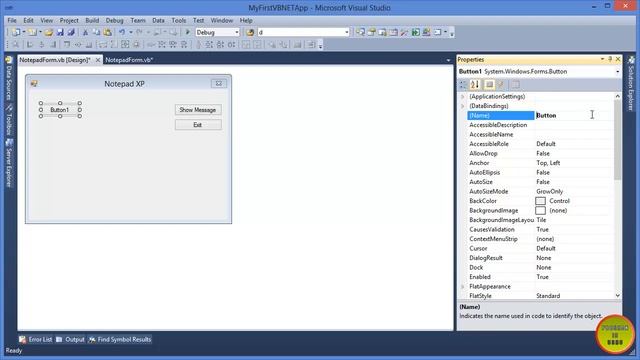Screen dimensions: 640x360
Task: Open the Find Symbol Results tab
Action: point(120,340)
